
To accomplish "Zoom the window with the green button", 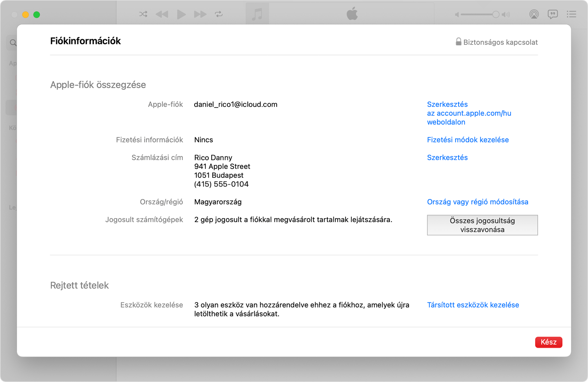I will (37, 15).
